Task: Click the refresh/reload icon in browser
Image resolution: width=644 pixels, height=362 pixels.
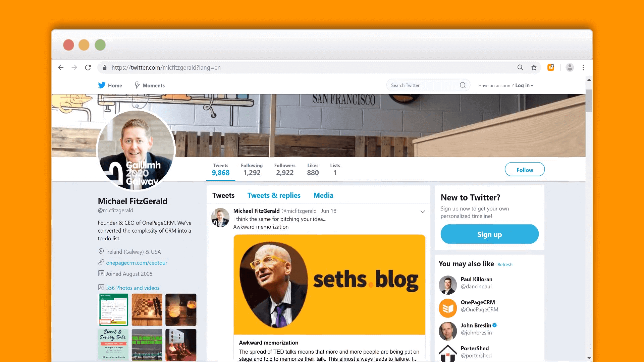Action: pyautogui.click(x=88, y=67)
